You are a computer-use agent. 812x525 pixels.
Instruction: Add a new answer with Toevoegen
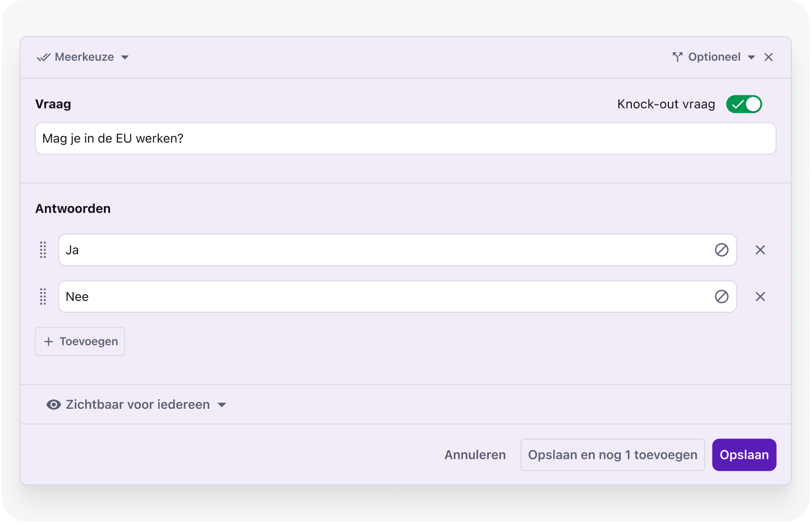(x=80, y=341)
